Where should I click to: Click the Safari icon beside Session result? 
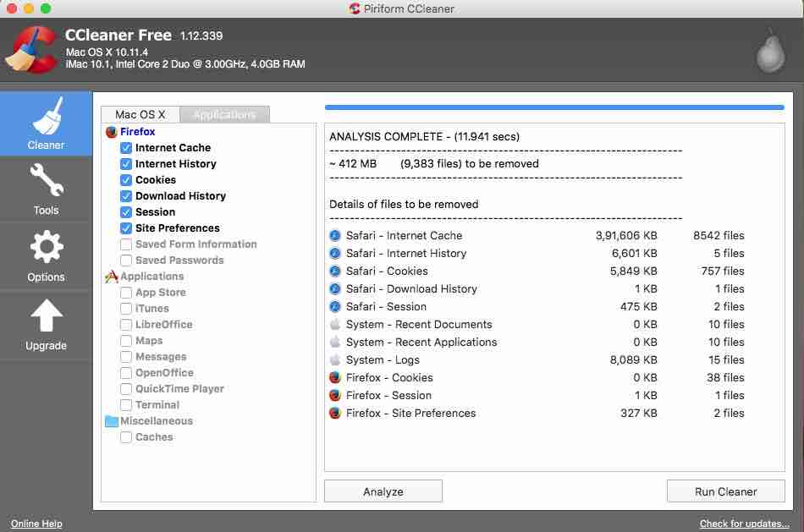tap(335, 306)
